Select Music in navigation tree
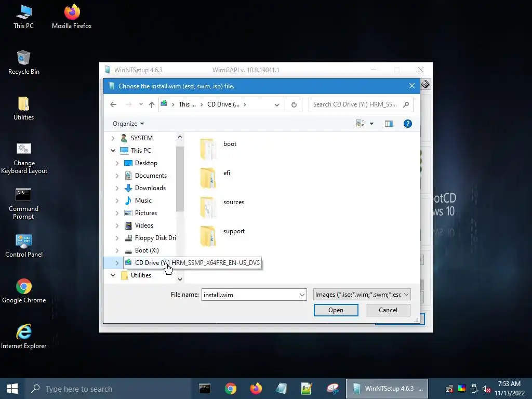532x399 pixels. 143,201
